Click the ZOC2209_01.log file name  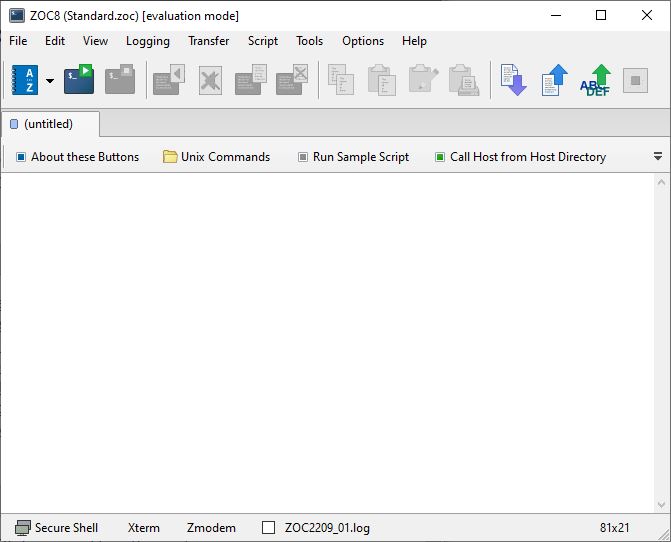327,528
